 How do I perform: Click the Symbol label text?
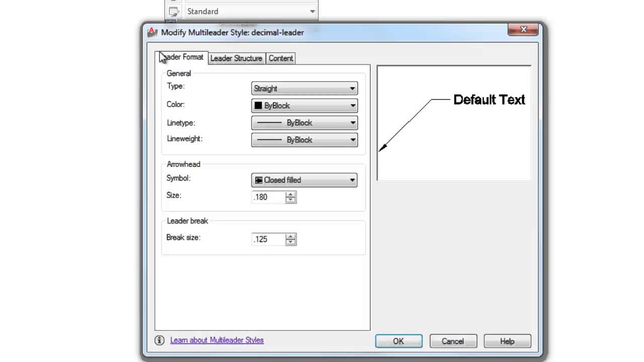click(x=179, y=178)
